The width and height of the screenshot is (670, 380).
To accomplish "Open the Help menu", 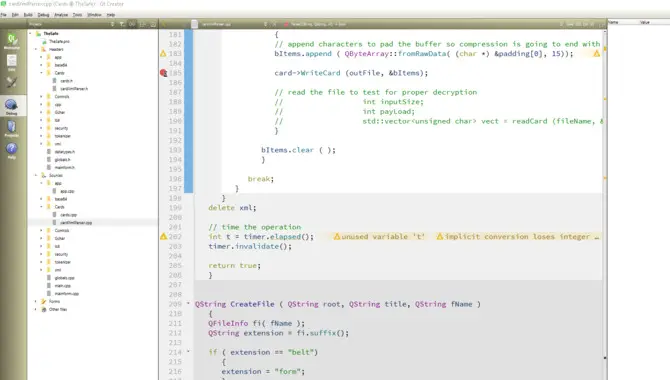I will pyautogui.click(x=111, y=15).
